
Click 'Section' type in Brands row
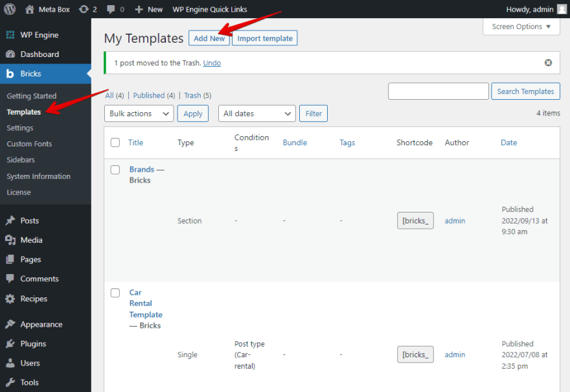point(189,221)
